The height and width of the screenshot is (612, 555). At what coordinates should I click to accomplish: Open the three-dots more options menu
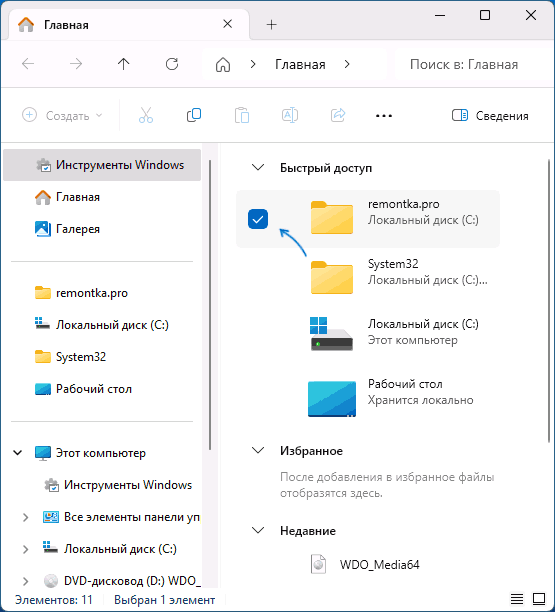(384, 116)
